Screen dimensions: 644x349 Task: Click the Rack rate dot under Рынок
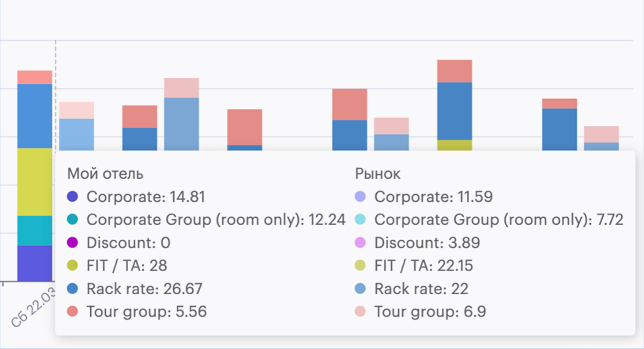361,289
